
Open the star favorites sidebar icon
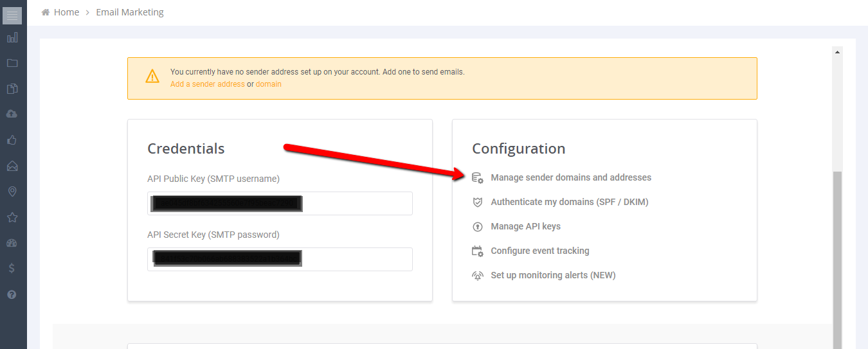12,217
